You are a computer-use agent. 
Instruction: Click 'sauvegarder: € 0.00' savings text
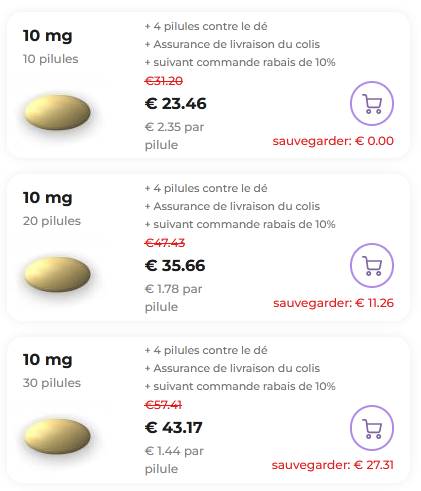[x=333, y=141]
